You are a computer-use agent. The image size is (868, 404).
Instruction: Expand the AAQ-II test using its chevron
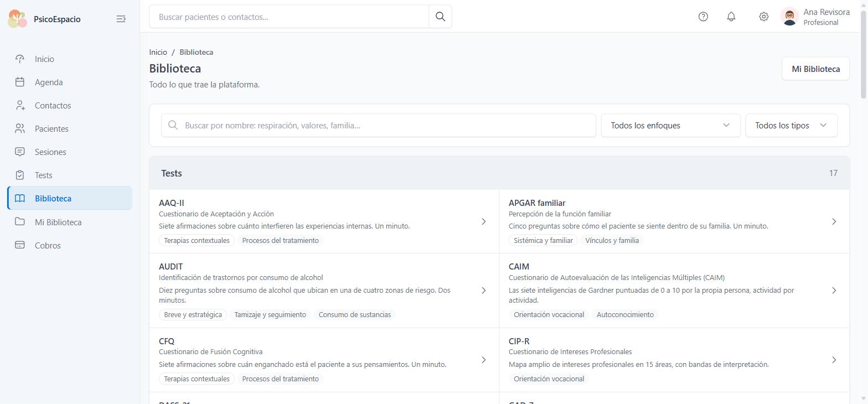click(483, 221)
